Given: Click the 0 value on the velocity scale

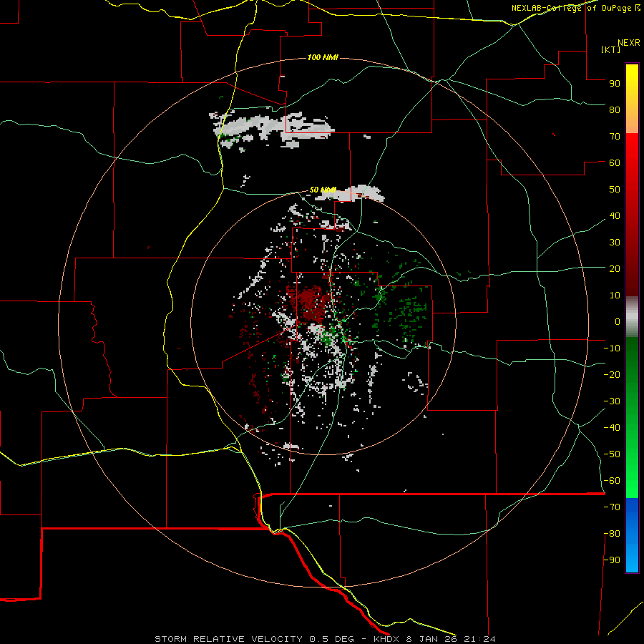Looking at the screenshot, I should 618,321.
